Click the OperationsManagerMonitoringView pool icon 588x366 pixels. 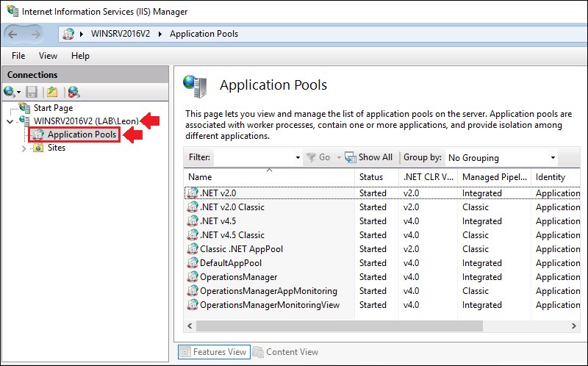[193, 304]
